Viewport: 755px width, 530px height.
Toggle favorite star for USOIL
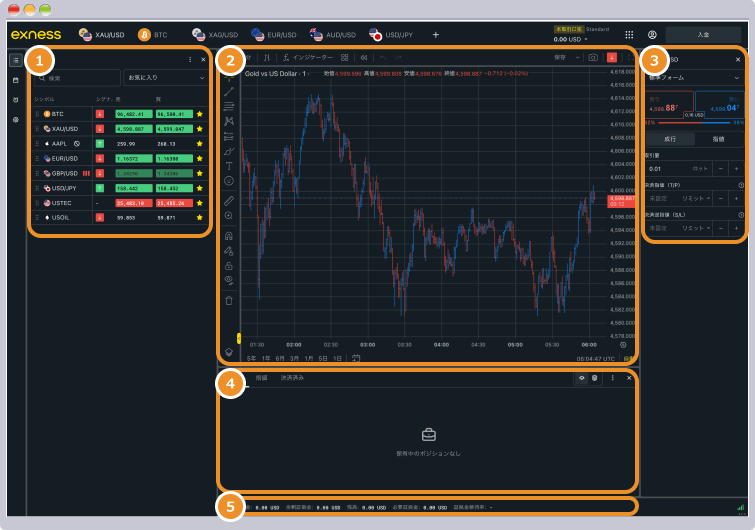tap(199, 217)
